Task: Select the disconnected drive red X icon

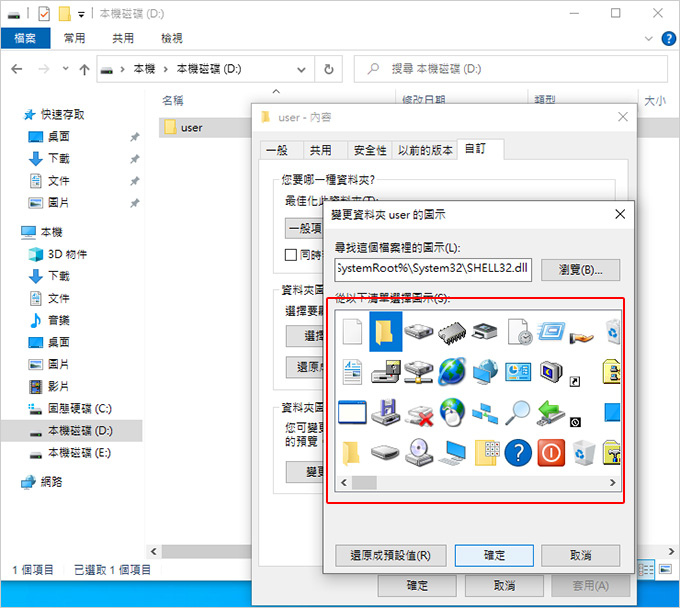Action: coord(419,415)
